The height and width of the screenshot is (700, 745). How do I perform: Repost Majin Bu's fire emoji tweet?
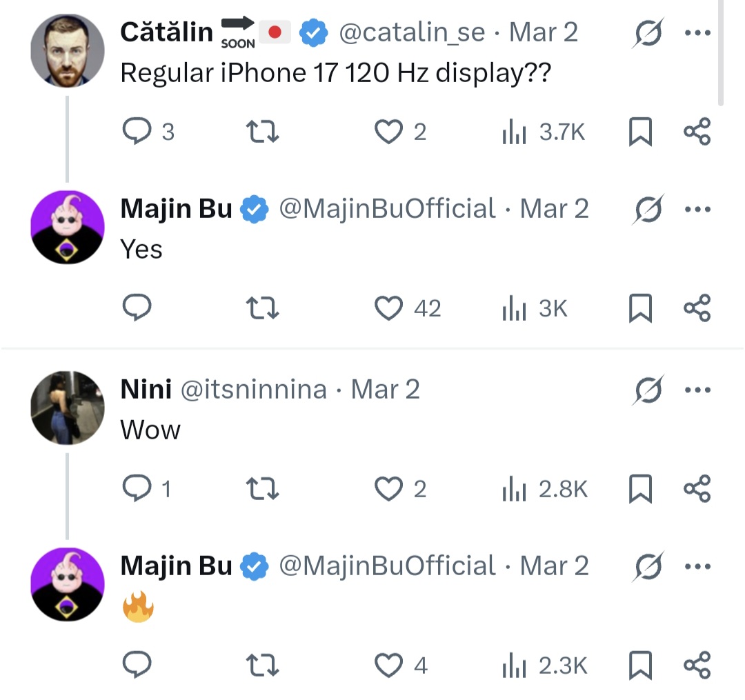[x=263, y=666]
